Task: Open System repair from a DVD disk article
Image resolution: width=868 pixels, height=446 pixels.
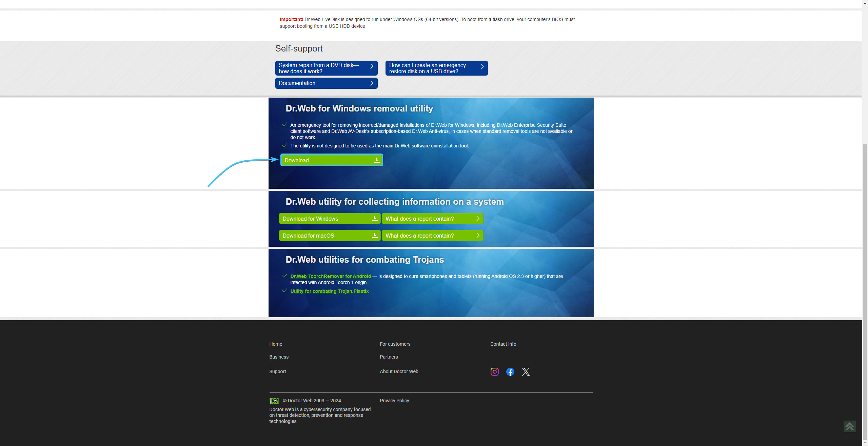Action: tap(326, 68)
